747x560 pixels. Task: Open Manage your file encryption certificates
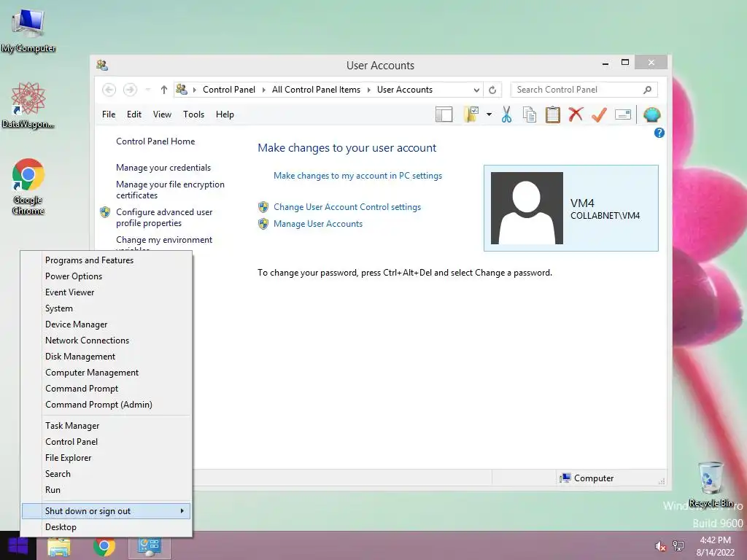point(170,190)
